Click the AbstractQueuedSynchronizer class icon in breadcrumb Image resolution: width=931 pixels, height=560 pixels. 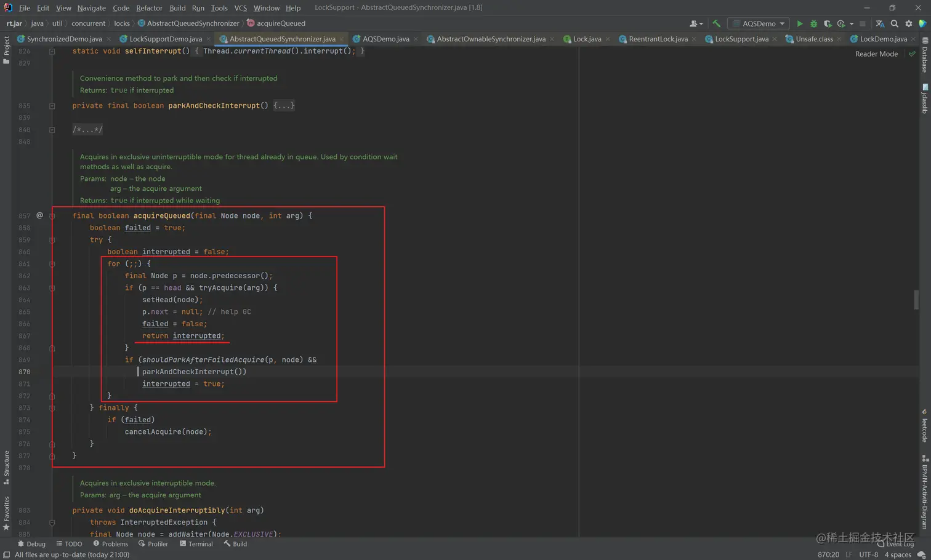(x=142, y=23)
